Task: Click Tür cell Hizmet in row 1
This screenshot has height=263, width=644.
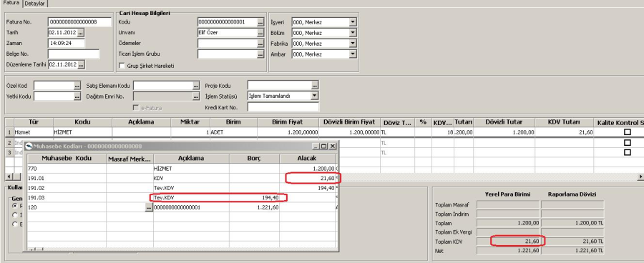Action: tap(34, 132)
